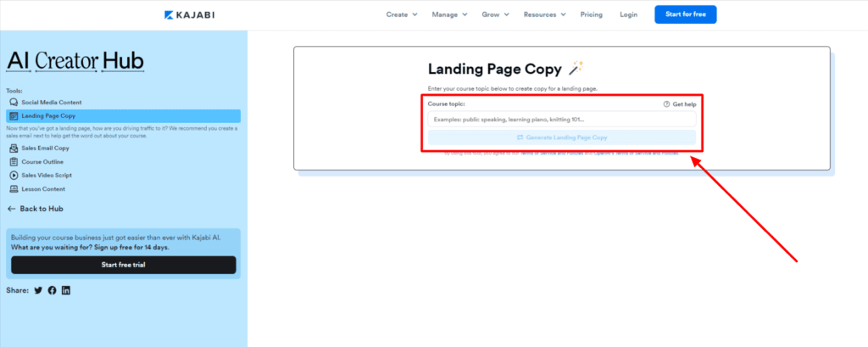
Task: Click the Sales Email Copy envelope icon
Action: click(14, 148)
